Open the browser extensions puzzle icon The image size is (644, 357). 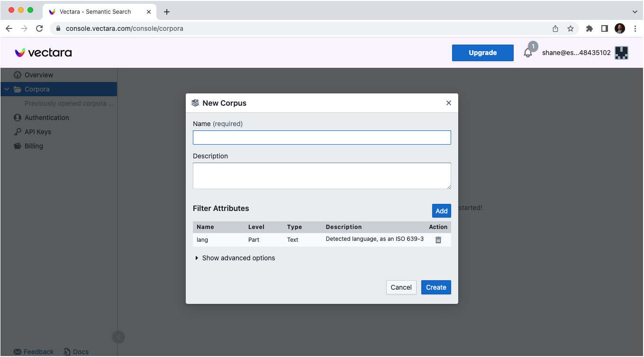coord(590,28)
